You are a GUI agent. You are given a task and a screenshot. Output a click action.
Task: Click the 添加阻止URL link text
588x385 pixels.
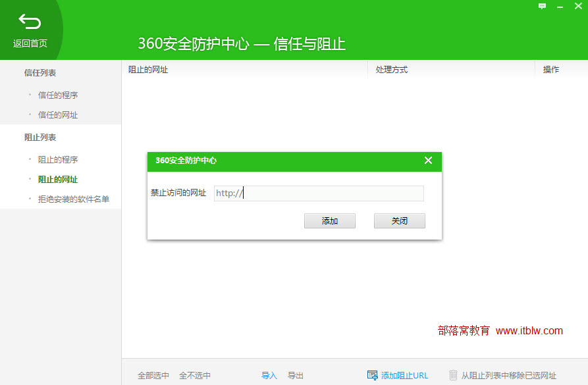click(x=404, y=375)
